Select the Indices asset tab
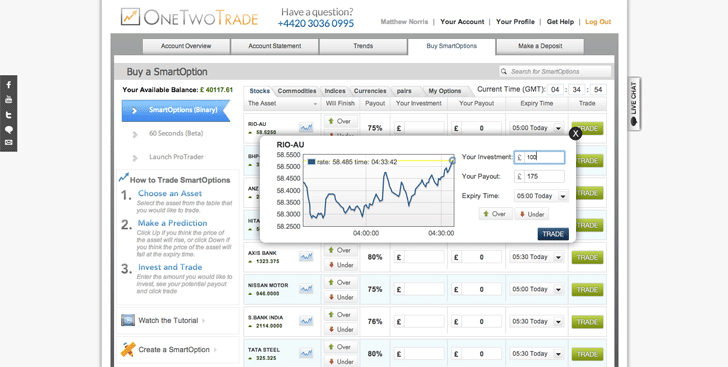The image size is (728, 367). [335, 91]
